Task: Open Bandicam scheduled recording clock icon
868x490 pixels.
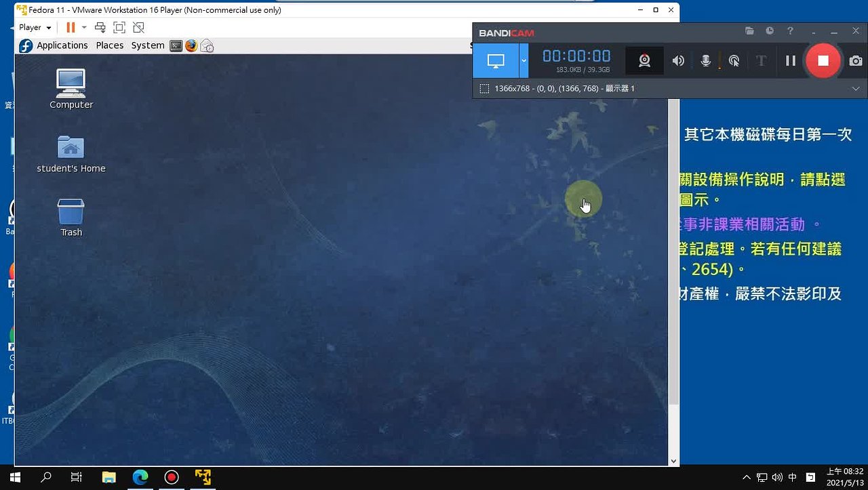Action: 770,31
